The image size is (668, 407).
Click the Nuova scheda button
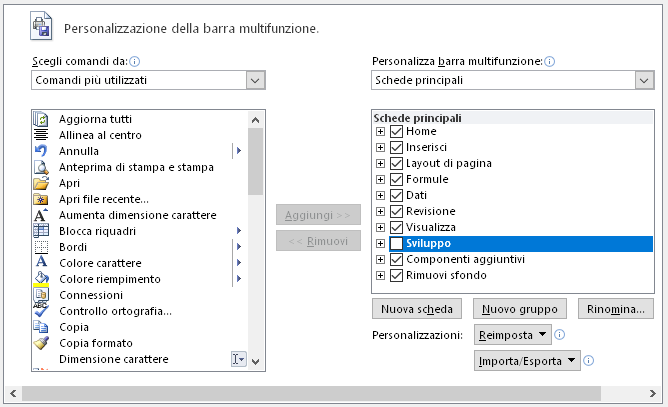[x=417, y=309]
